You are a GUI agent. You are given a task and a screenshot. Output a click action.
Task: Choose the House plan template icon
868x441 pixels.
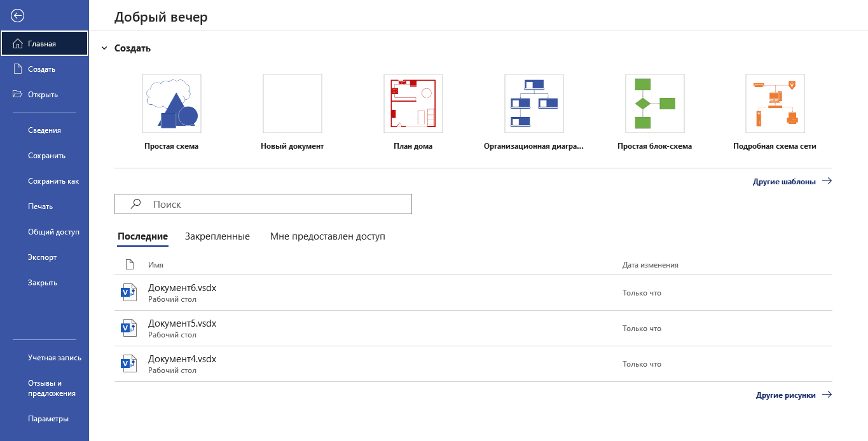coord(413,104)
